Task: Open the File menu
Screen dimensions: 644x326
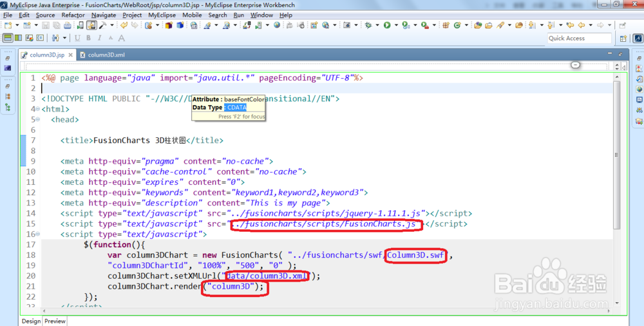Action: pos(8,15)
